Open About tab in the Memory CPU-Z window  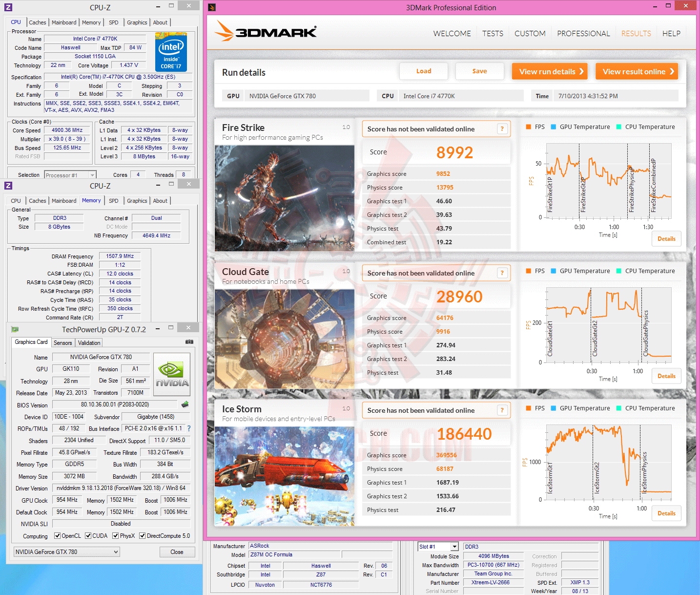coord(160,201)
